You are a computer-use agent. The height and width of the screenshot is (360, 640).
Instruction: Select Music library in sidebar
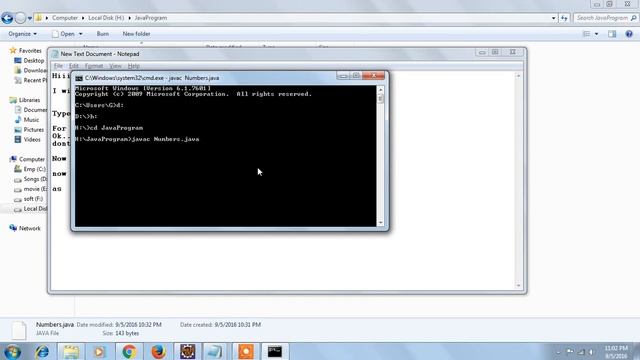27,120
